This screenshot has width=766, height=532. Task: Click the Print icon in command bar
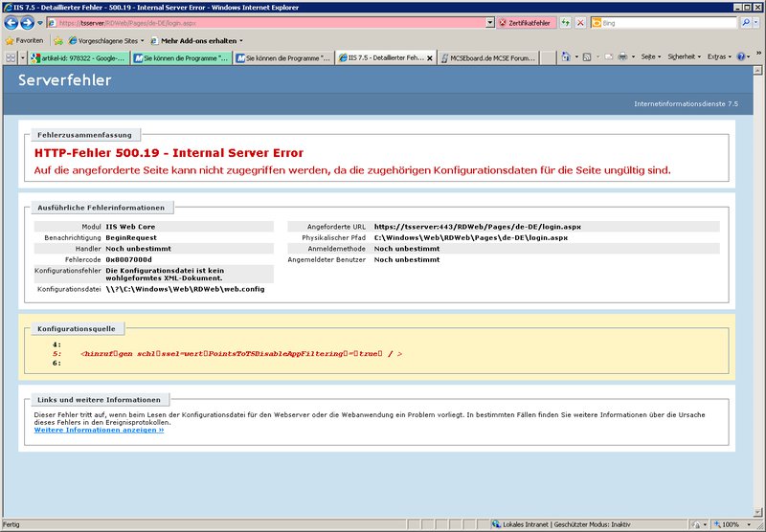(x=623, y=57)
